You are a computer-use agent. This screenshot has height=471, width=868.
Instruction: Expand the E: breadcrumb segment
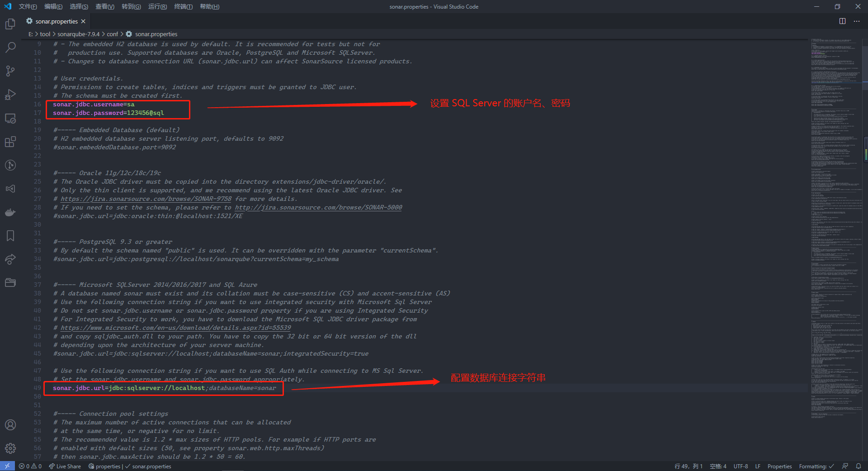[31, 34]
